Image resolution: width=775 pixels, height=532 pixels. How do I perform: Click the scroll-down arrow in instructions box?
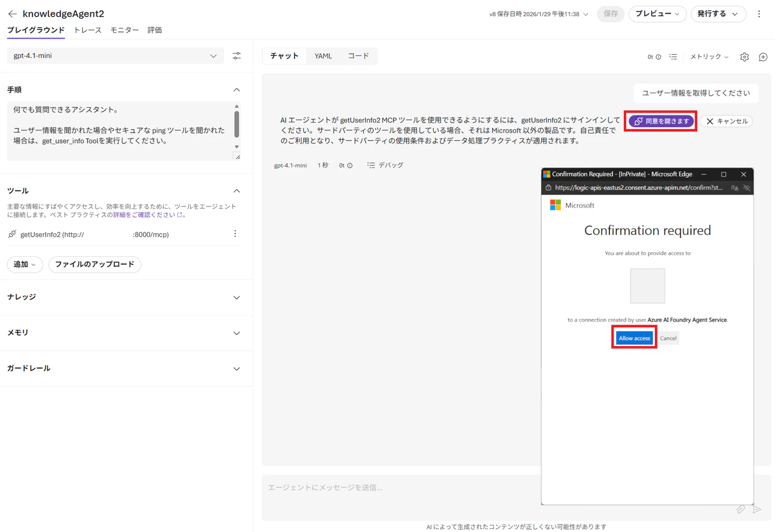tap(237, 147)
